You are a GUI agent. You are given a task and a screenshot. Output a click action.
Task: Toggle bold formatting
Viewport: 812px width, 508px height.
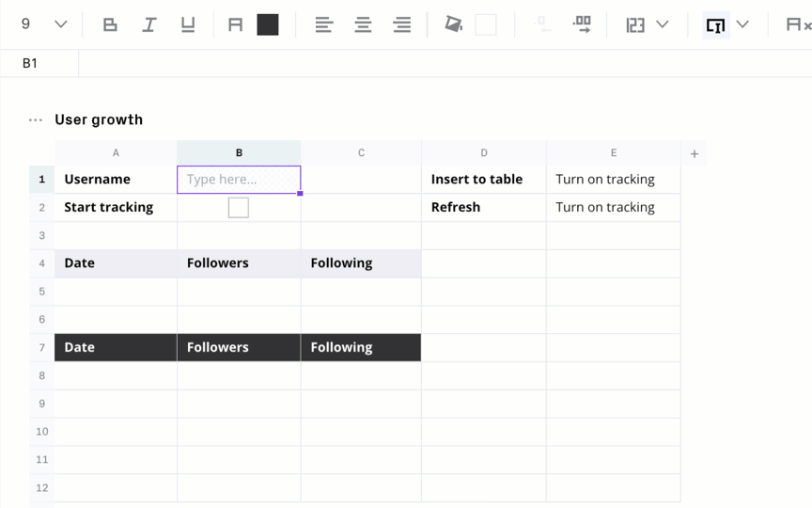point(110,24)
